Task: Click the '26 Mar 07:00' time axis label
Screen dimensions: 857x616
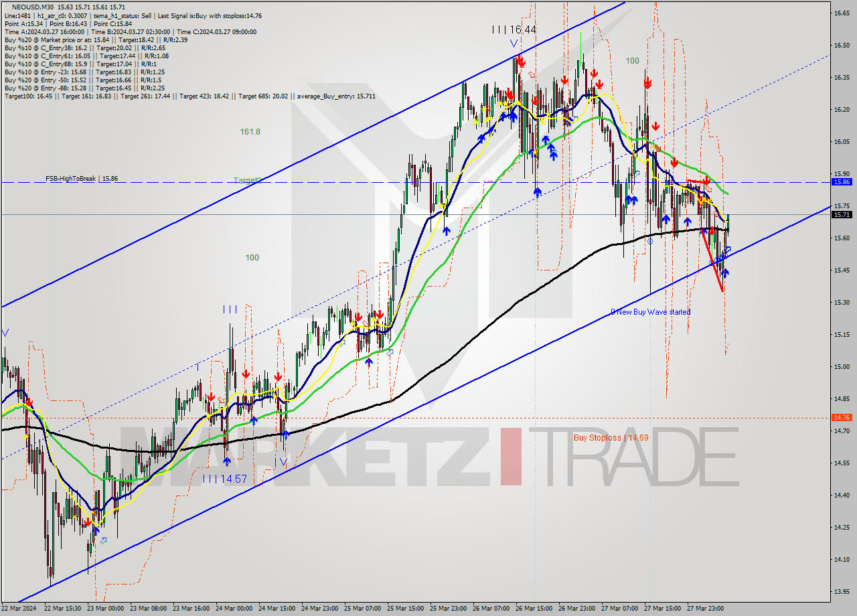Action: point(491,609)
